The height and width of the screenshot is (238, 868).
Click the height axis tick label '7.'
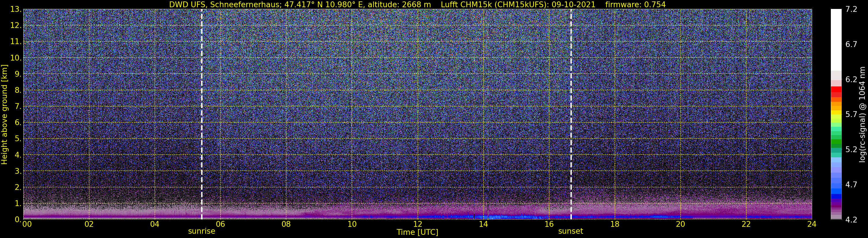click(x=18, y=107)
